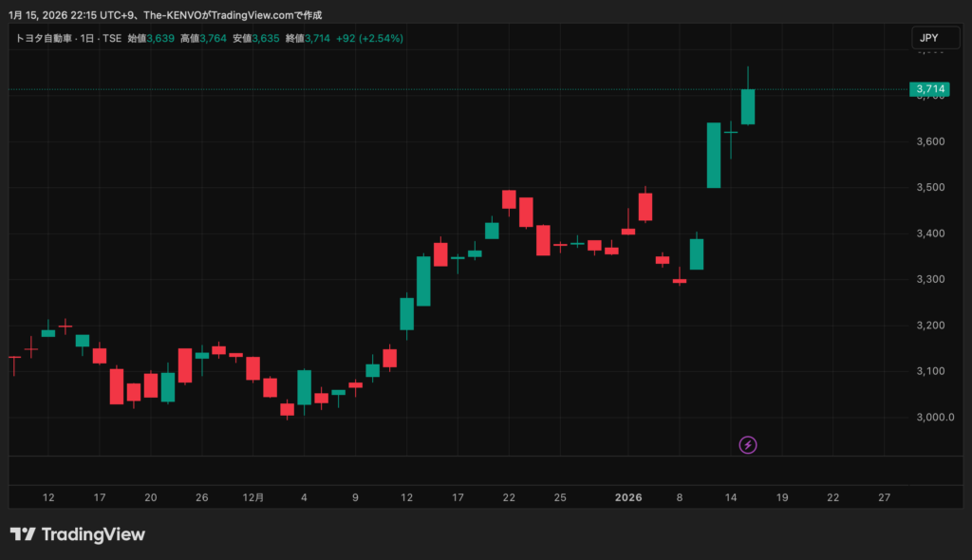Click the 高値 3,764 high value

click(204, 38)
